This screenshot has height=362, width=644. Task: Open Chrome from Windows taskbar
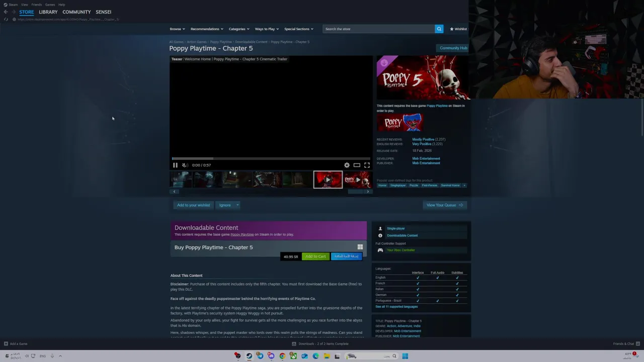click(282, 356)
